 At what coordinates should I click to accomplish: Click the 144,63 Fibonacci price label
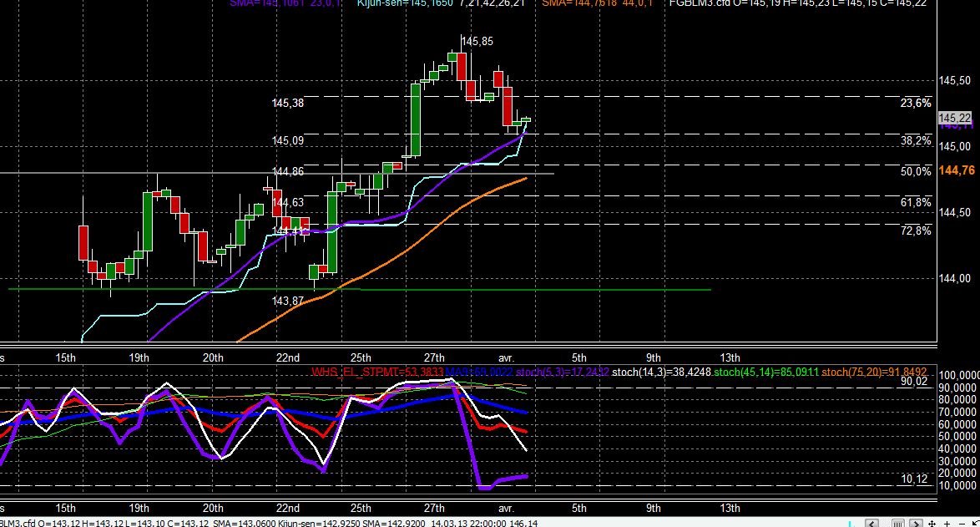[287, 202]
